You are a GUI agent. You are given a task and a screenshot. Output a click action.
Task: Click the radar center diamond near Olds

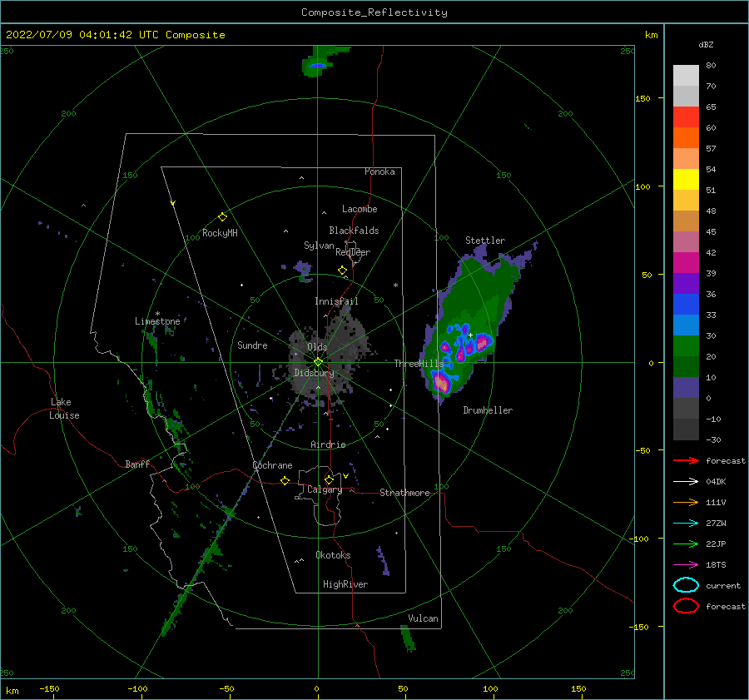tap(318, 362)
